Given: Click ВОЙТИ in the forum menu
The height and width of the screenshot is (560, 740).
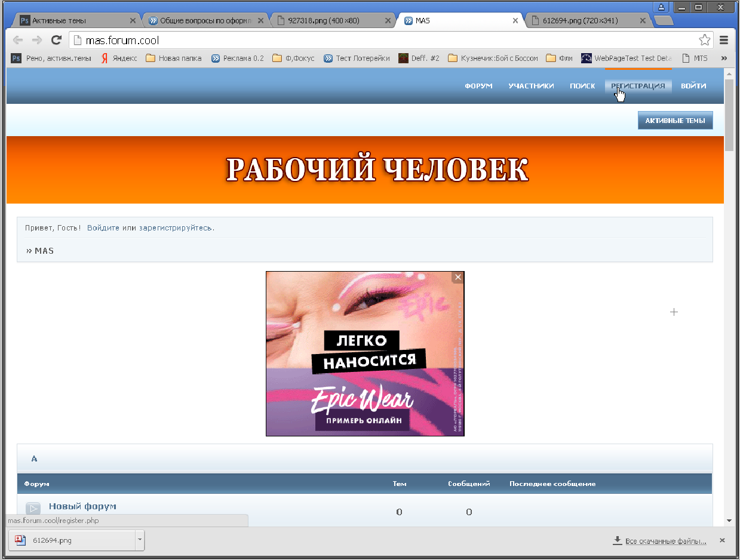Looking at the screenshot, I should pyautogui.click(x=693, y=86).
